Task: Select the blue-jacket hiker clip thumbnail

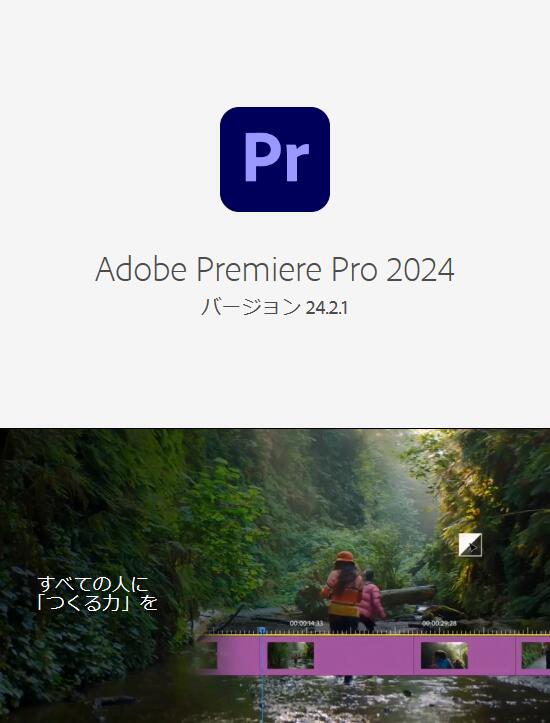Action: click(444, 655)
